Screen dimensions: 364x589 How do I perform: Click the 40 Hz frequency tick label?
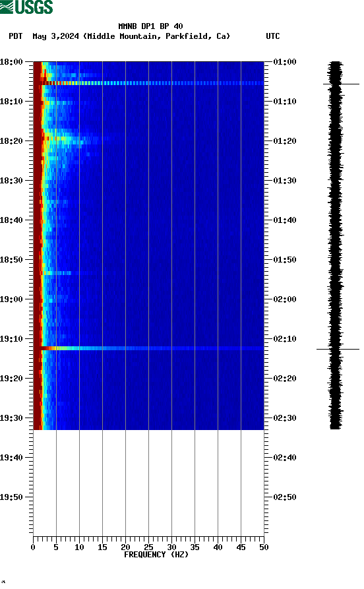[x=218, y=547]
